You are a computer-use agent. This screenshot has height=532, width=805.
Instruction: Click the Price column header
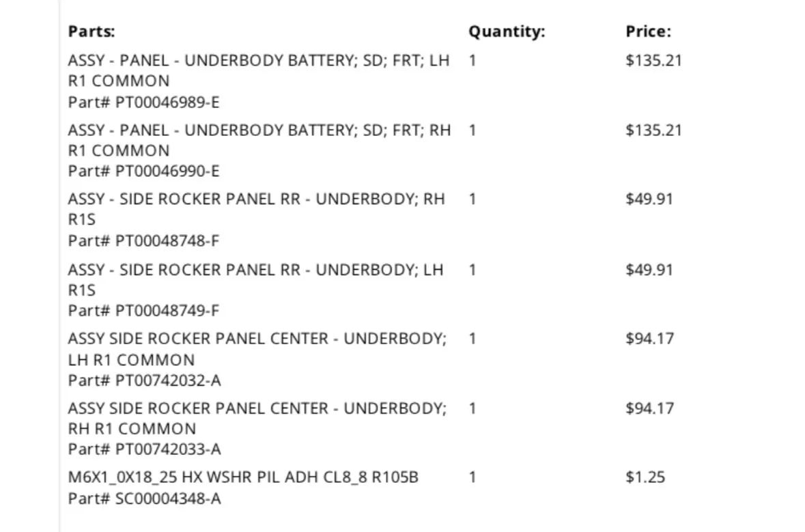(648, 32)
